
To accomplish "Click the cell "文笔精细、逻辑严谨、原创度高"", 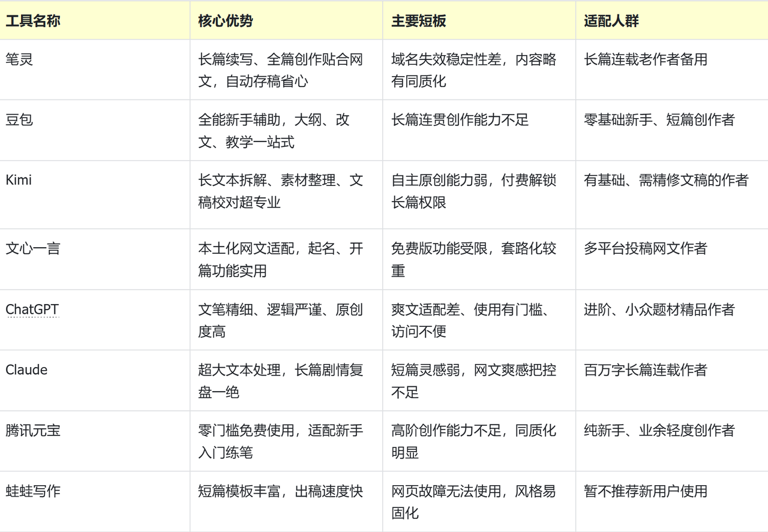I will 287,320.
